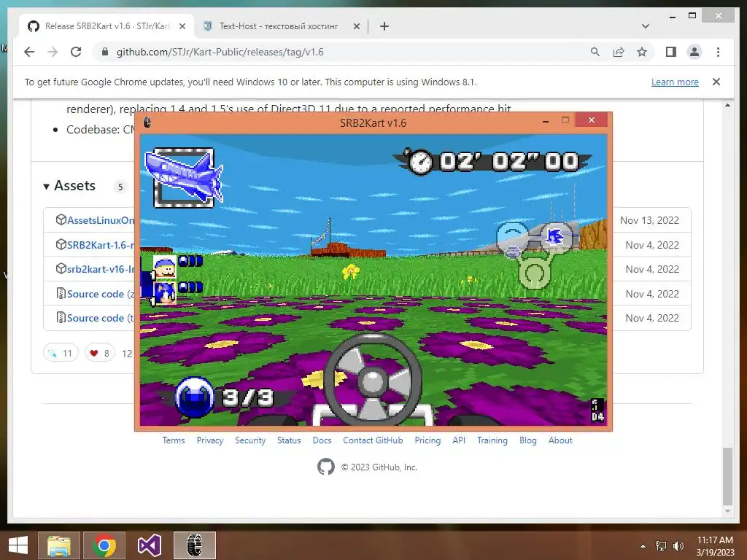
Task: Bookmark the page with the star icon
Action: pos(642,52)
